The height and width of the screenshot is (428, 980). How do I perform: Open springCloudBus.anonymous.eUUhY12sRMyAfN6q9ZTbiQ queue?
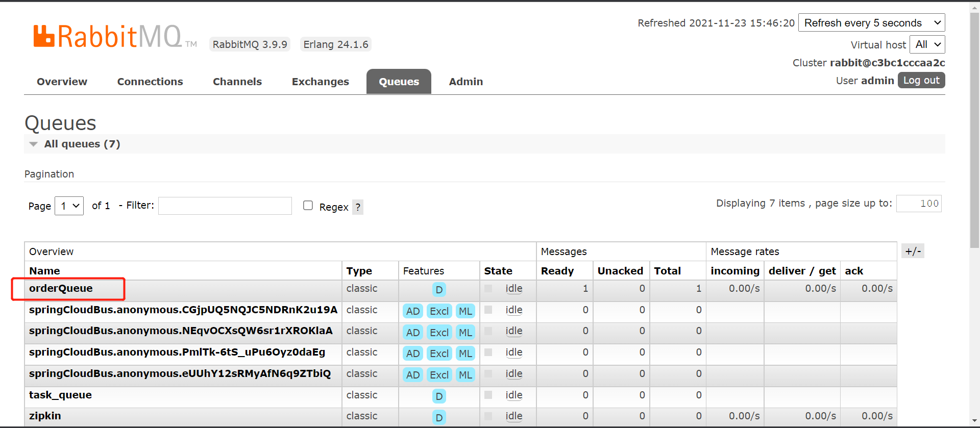[180, 373]
